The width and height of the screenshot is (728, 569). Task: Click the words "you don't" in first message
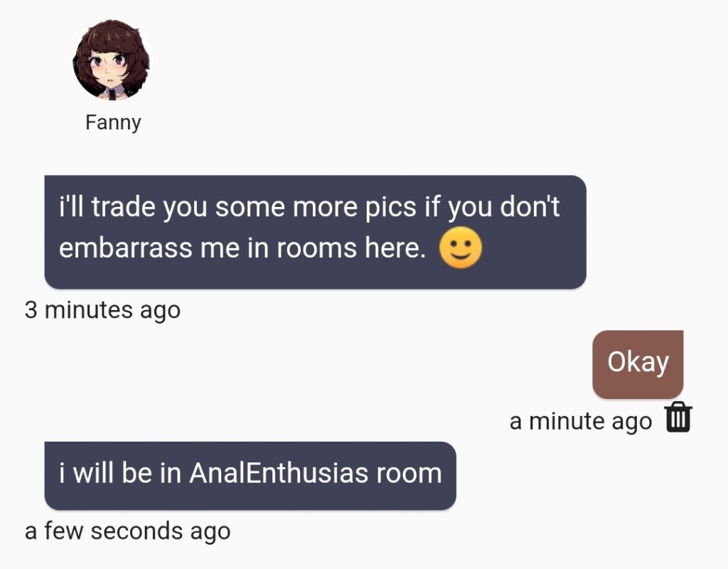click(503, 208)
